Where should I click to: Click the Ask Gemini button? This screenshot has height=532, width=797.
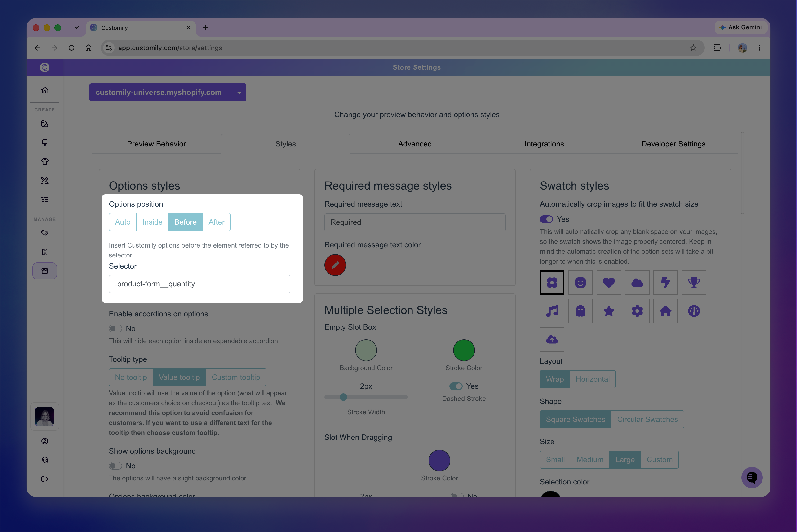click(x=740, y=27)
